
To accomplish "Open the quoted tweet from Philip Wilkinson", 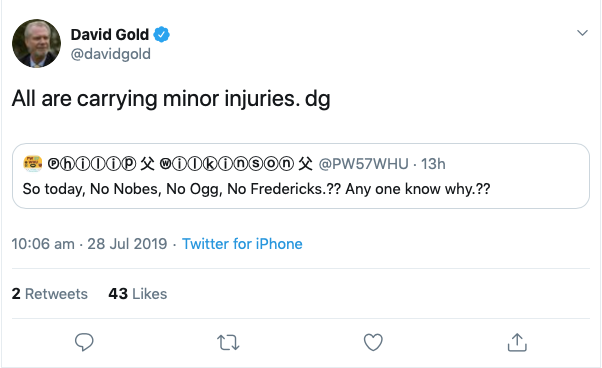I will (301, 176).
